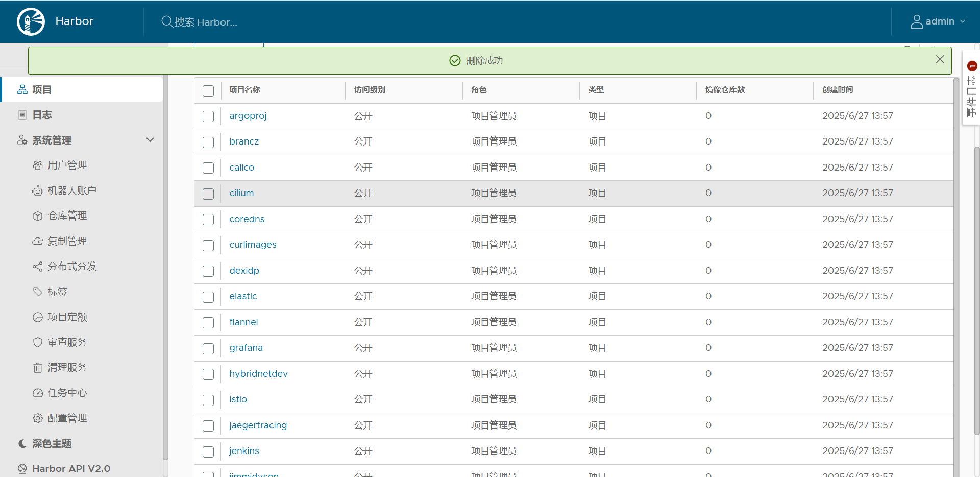Open the jenkins project link

pos(244,451)
